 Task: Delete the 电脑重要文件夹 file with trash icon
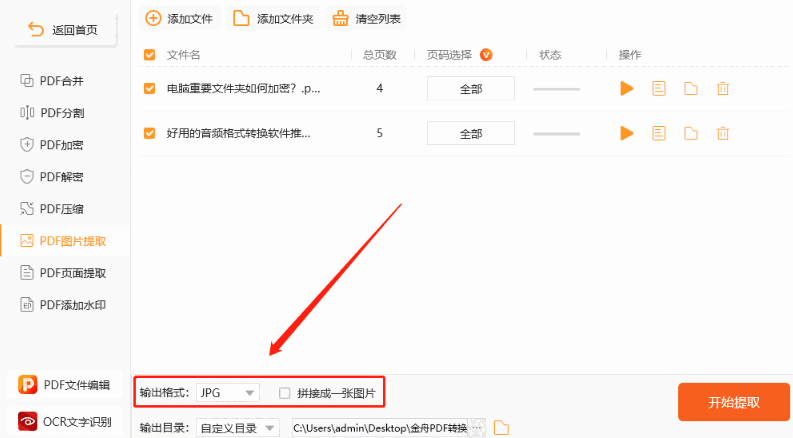click(x=723, y=89)
